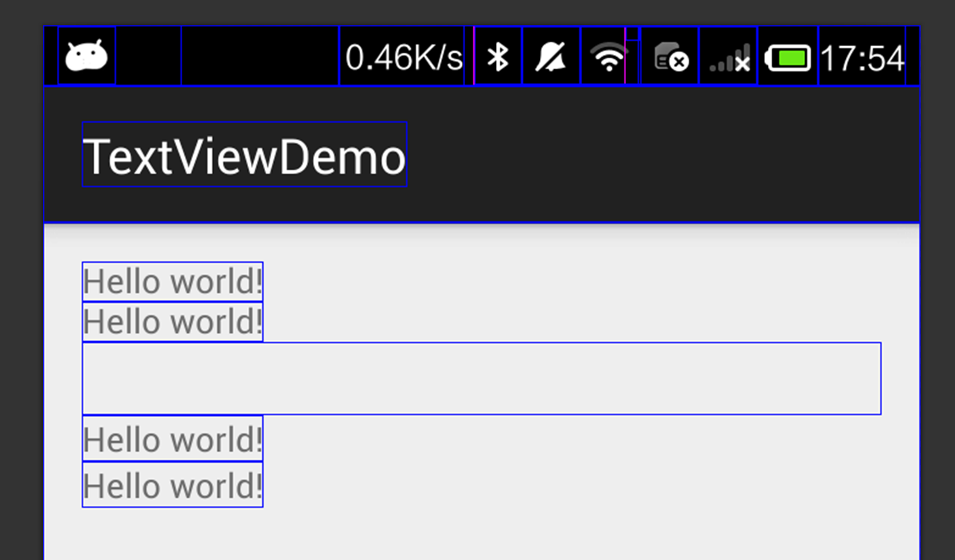Tap the green battery icon
Image resolution: width=955 pixels, height=560 pixels.
(789, 56)
